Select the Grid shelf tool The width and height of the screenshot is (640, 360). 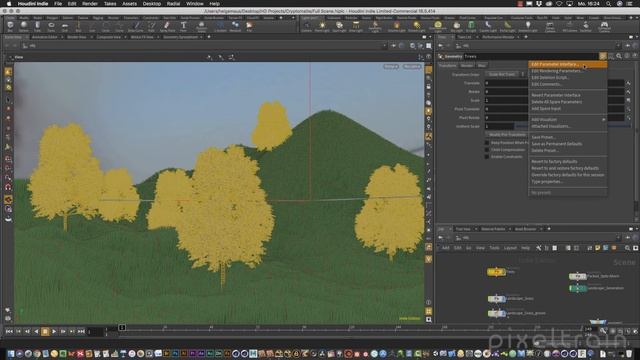(x=64, y=27)
